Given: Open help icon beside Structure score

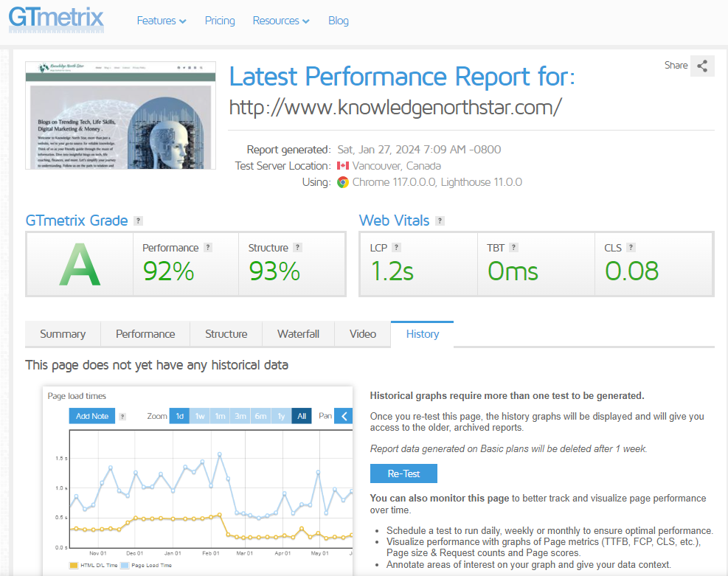Looking at the screenshot, I should pos(297,247).
